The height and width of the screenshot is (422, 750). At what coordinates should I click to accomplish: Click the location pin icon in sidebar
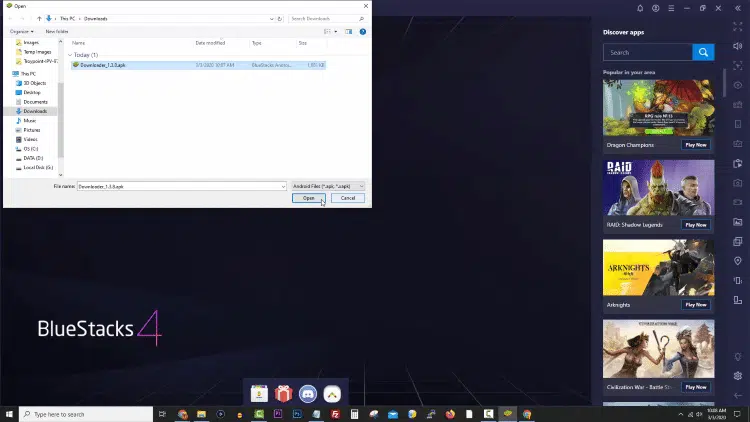click(738, 261)
